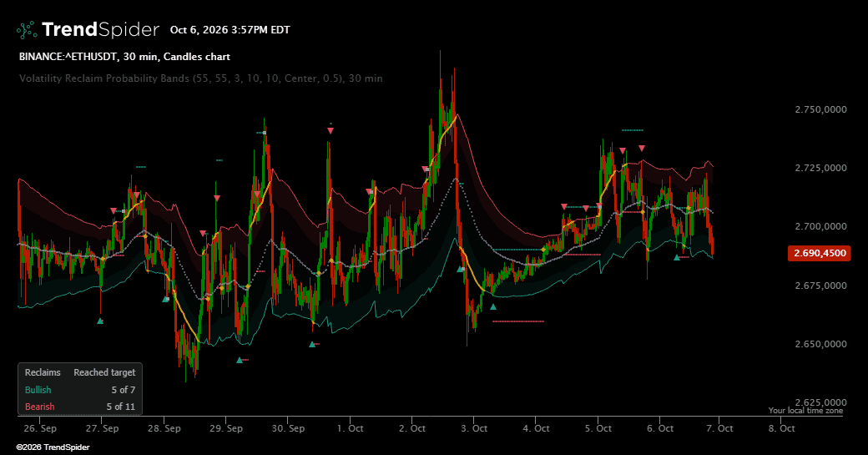Click the 3. Oct date label
This screenshot has height=455, width=868.
474,428
